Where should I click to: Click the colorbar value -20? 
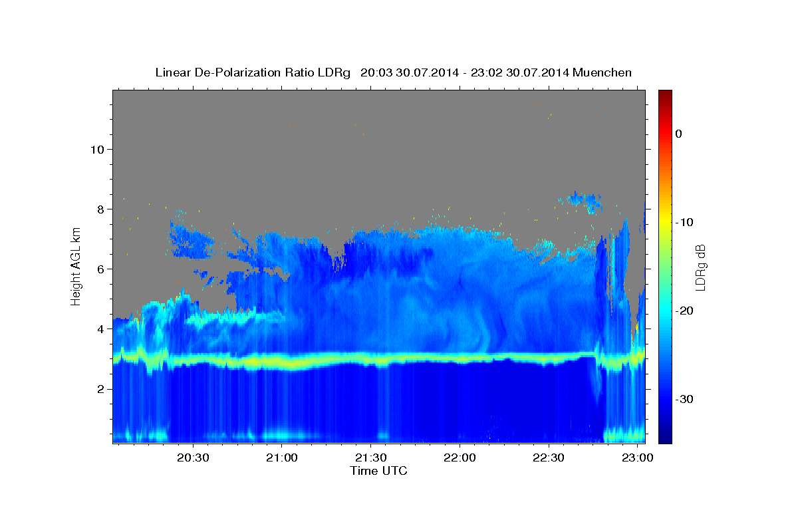(x=685, y=311)
